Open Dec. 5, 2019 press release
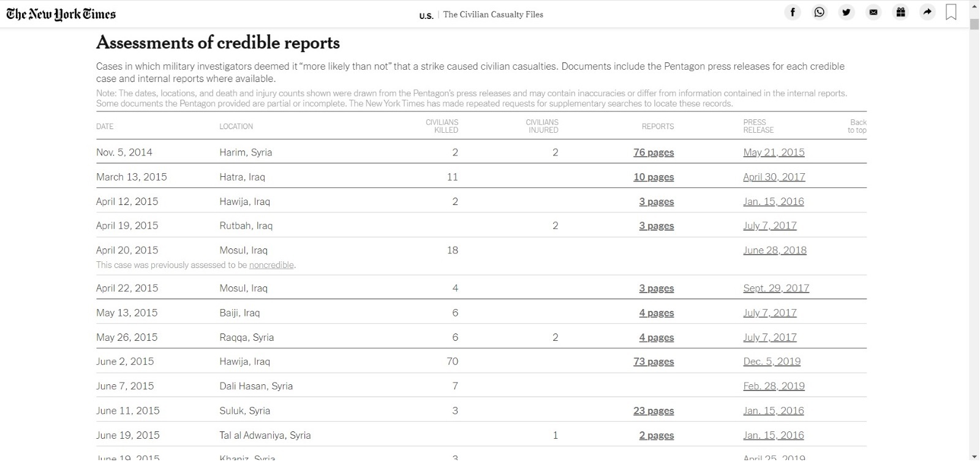This screenshot has width=980, height=462. coord(772,362)
